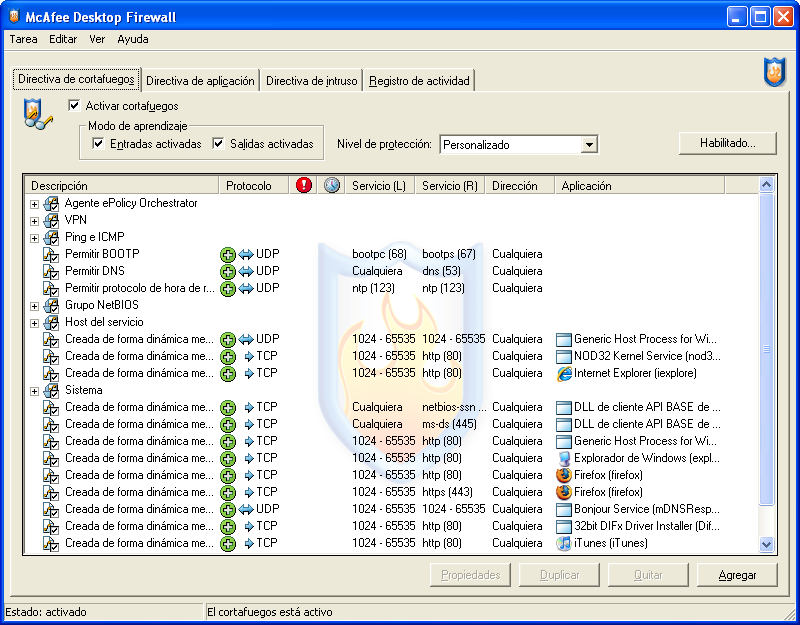Image resolution: width=800 pixels, height=625 pixels.
Task: Open the Ayuda menu
Action: click(x=133, y=39)
